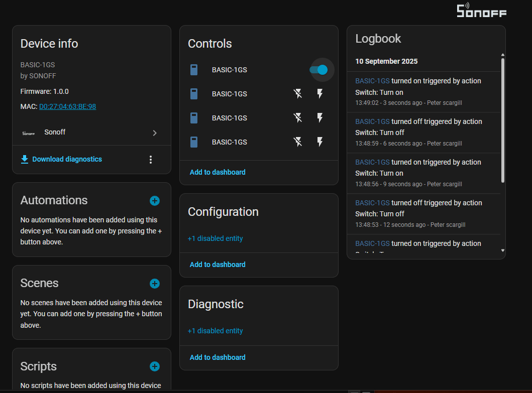This screenshot has width=532, height=393.
Task: Turn off second BASIC-1GS with flash-off icon
Action: [298, 94]
